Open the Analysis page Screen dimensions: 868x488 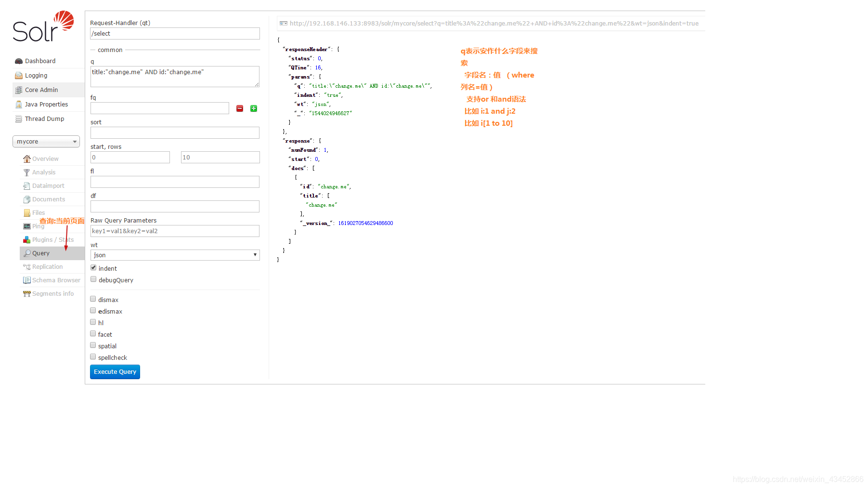coord(44,172)
